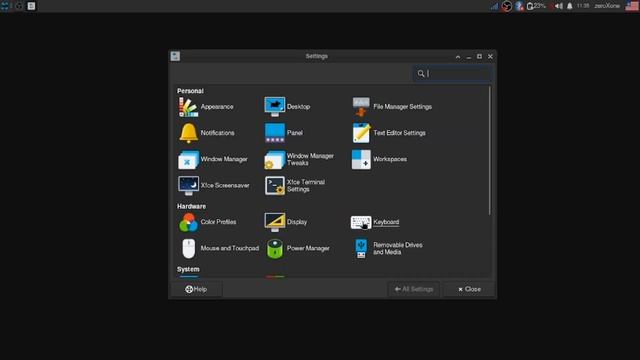This screenshot has width=640, height=360.
Task: Open the Keyboard settings icon
Action: coord(361,222)
